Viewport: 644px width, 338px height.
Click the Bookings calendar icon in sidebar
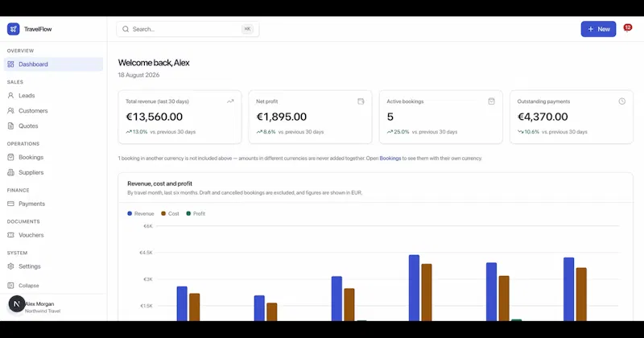[x=10, y=157]
